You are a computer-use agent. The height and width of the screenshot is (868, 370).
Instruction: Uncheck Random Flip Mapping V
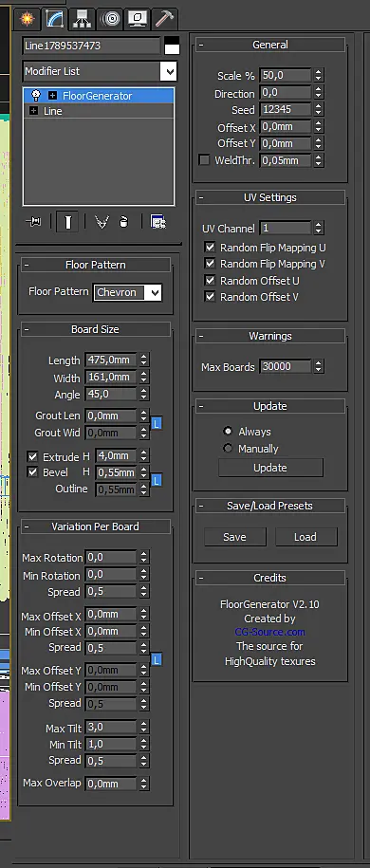pos(210,264)
